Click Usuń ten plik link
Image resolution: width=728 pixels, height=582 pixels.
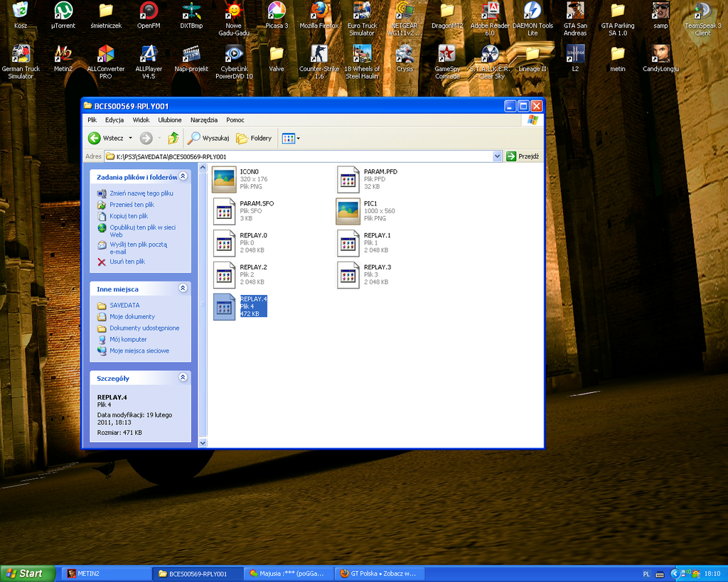(x=127, y=262)
